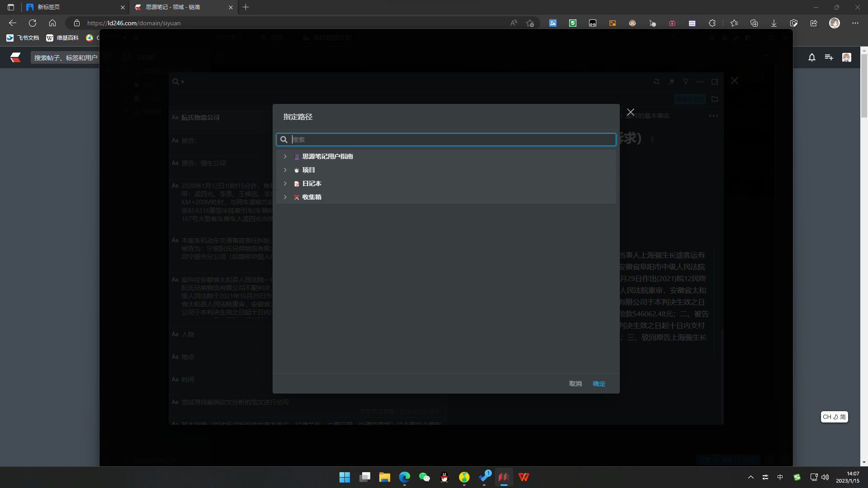Viewport: 868px width, 488px height.
Task: Open the 飞书文档 bookmark
Action: [23, 38]
